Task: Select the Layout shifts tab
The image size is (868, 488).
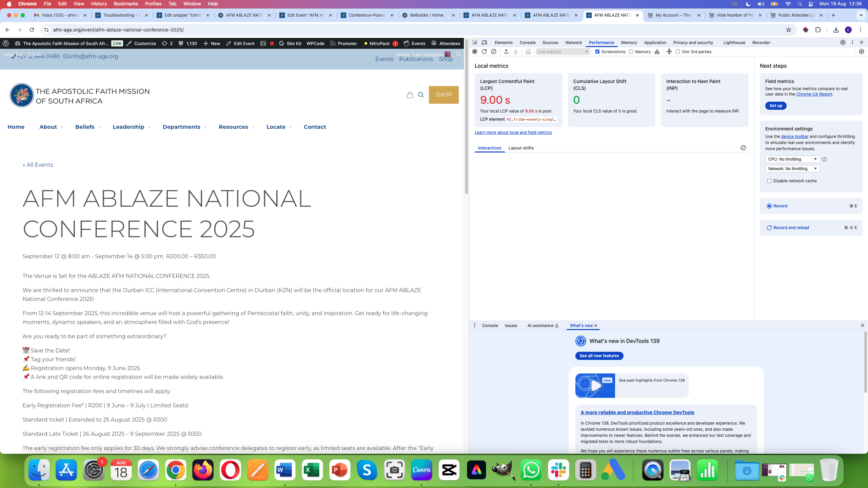Action: coord(521,148)
